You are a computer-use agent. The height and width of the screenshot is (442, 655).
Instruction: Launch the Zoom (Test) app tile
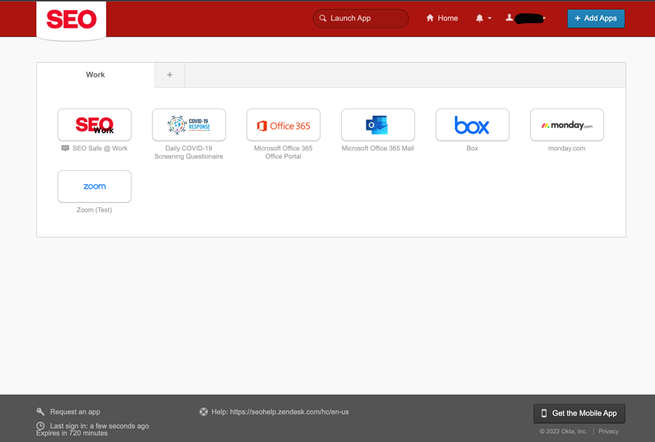[94, 186]
